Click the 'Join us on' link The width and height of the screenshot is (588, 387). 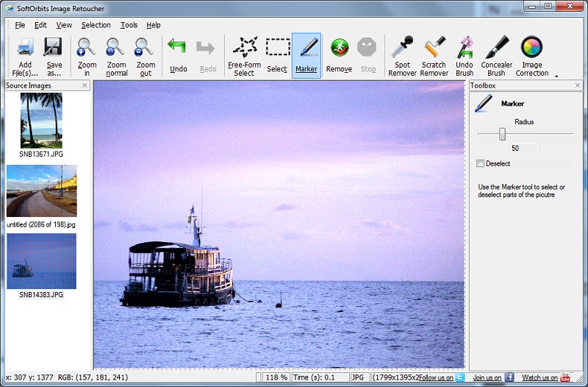pos(487,377)
